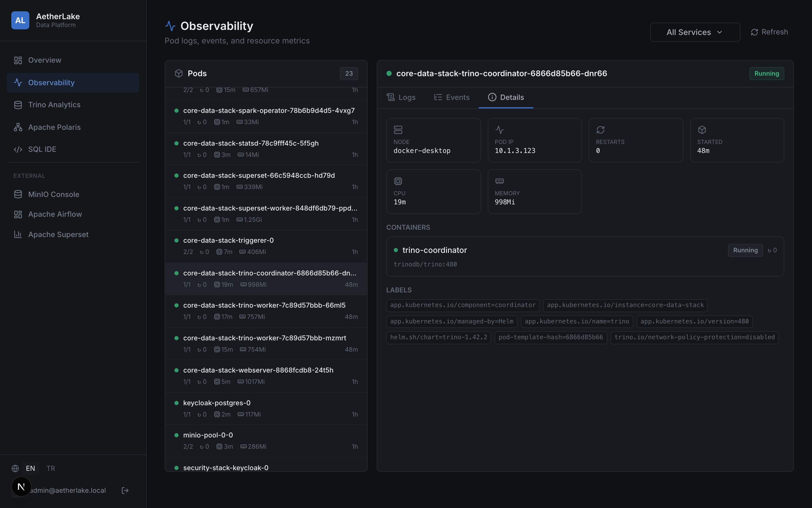Open the Apache Airflow external link
The width and height of the screenshot is (812, 508).
tap(73, 214)
